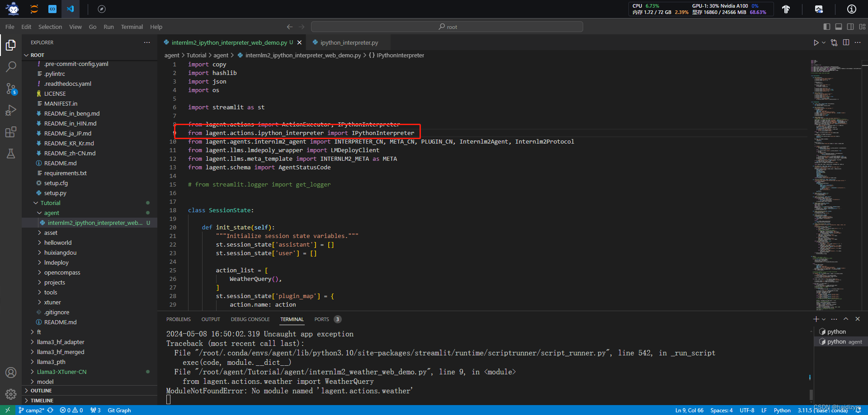Close the internlm2_ipython_interpreter_web_demo.py tab
868x415 pixels.
coord(299,42)
